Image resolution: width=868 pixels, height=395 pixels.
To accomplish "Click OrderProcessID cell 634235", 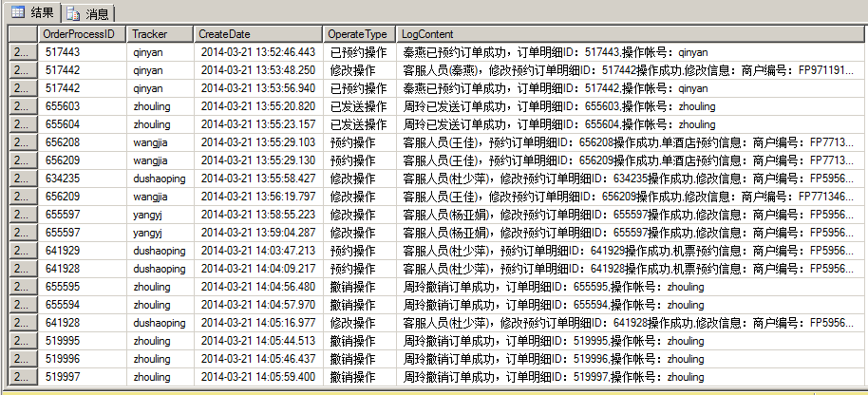I will coord(83,179).
